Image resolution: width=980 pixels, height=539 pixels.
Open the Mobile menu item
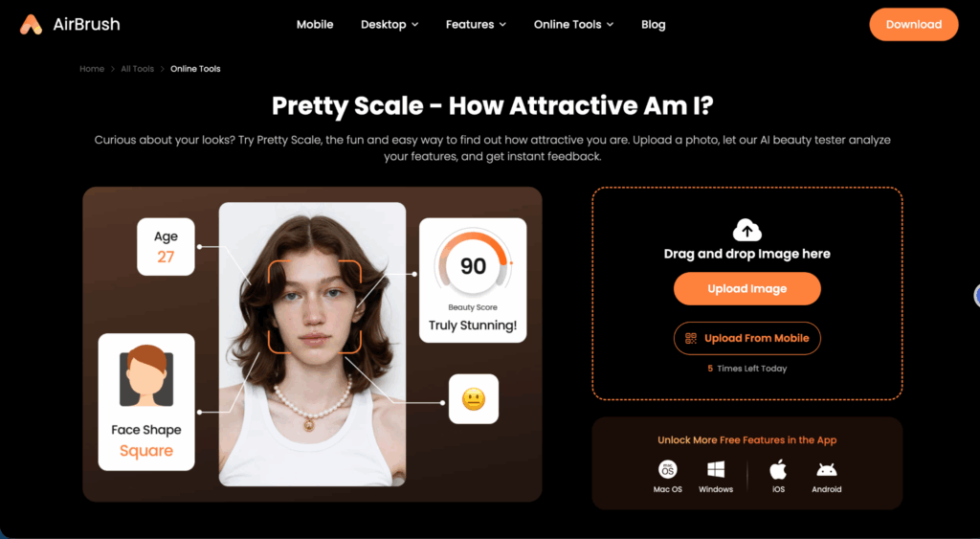point(315,24)
